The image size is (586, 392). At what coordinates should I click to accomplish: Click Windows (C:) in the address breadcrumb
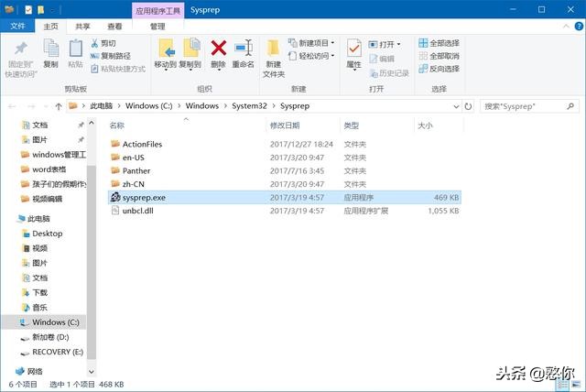[x=148, y=106]
